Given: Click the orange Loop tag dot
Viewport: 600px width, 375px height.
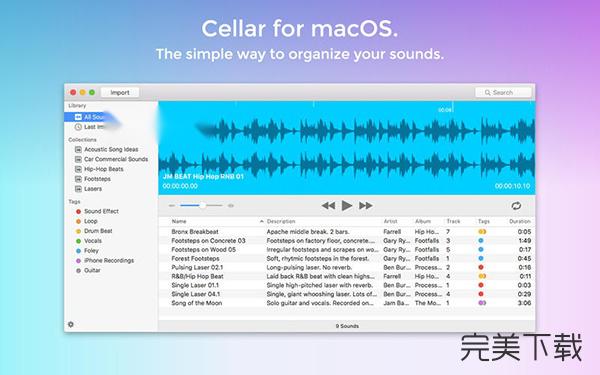Looking at the screenshot, I should [x=78, y=221].
